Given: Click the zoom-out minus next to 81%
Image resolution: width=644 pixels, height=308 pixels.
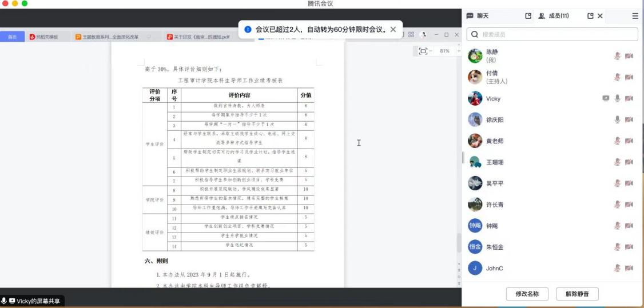Looking at the screenshot, I should click(x=431, y=51).
